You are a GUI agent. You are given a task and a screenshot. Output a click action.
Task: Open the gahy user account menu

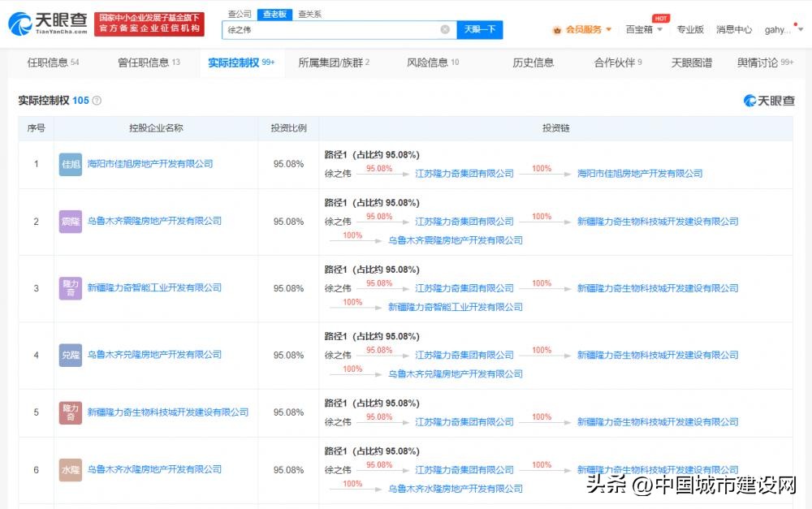(781, 30)
